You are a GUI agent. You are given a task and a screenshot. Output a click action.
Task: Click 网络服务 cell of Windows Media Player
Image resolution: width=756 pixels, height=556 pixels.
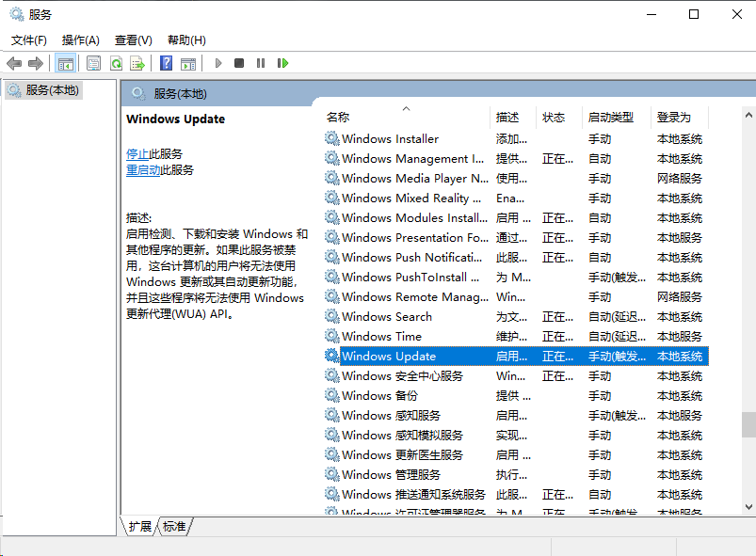(680, 178)
